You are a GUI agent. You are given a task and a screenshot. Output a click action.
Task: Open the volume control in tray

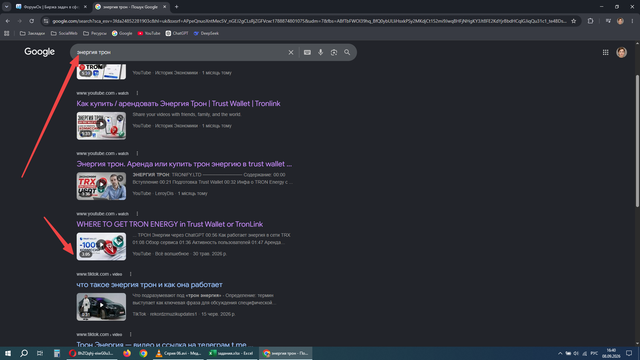[576, 353]
